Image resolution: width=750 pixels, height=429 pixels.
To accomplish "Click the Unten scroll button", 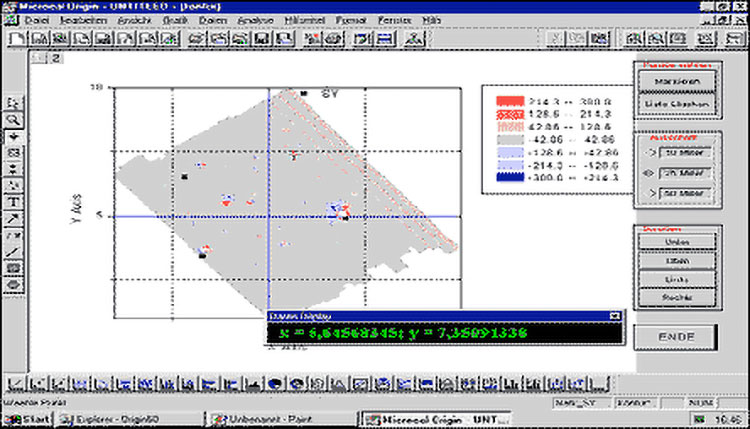I will coord(677,242).
